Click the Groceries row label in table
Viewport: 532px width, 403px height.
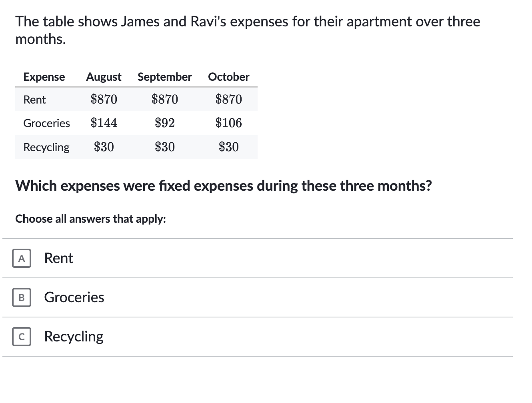(46, 123)
